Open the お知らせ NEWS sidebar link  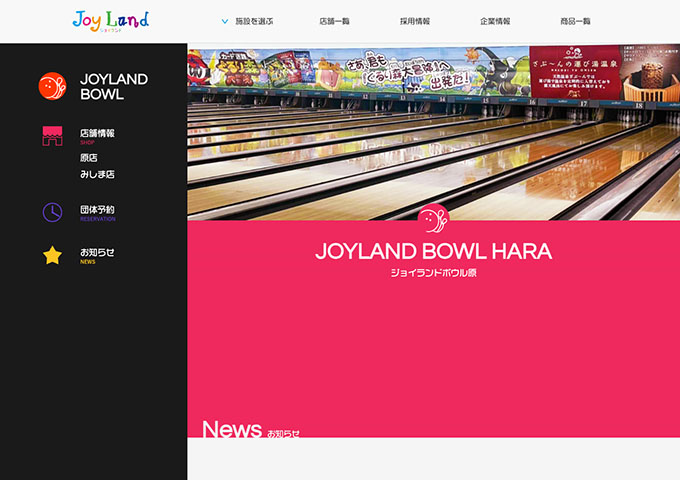[97, 255]
